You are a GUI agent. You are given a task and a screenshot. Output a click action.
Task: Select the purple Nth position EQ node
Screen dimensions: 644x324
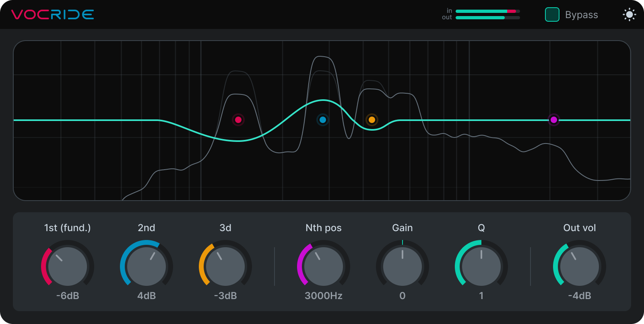pyautogui.click(x=554, y=120)
